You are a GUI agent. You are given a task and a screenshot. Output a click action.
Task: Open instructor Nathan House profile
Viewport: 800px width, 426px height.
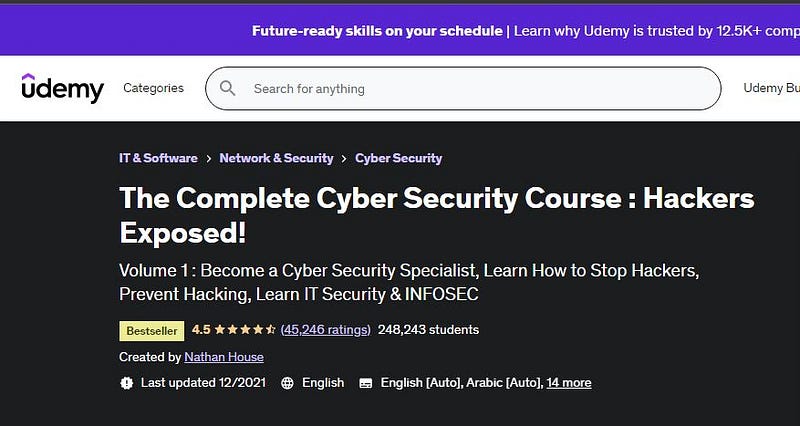point(224,357)
